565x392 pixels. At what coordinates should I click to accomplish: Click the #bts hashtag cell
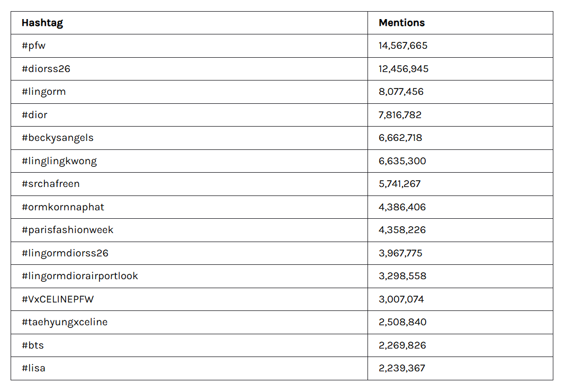pos(33,345)
